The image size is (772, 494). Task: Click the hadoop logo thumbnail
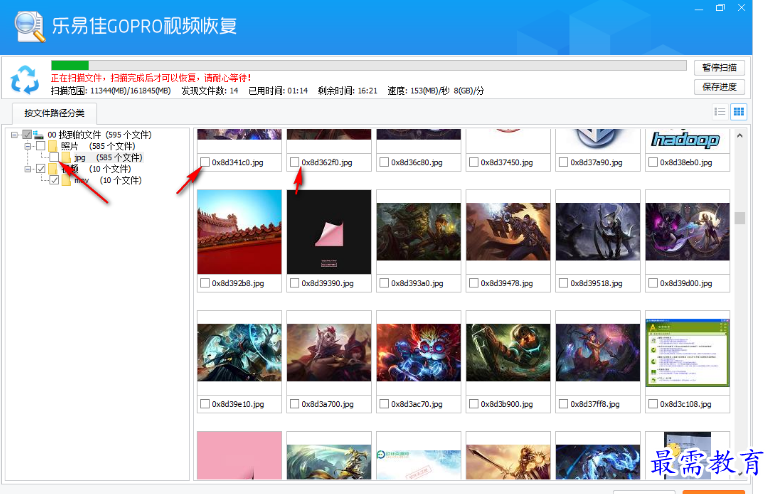pos(687,140)
